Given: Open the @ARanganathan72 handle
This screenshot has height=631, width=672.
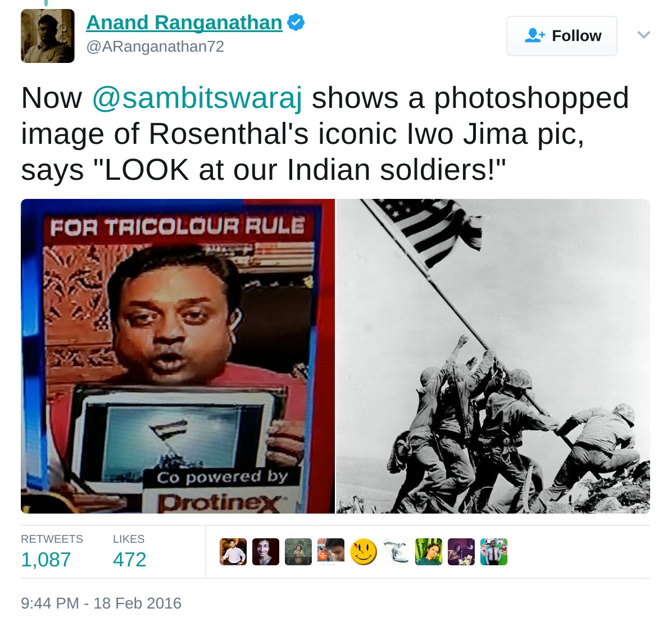Looking at the screenshot, I should click(155, 46).
